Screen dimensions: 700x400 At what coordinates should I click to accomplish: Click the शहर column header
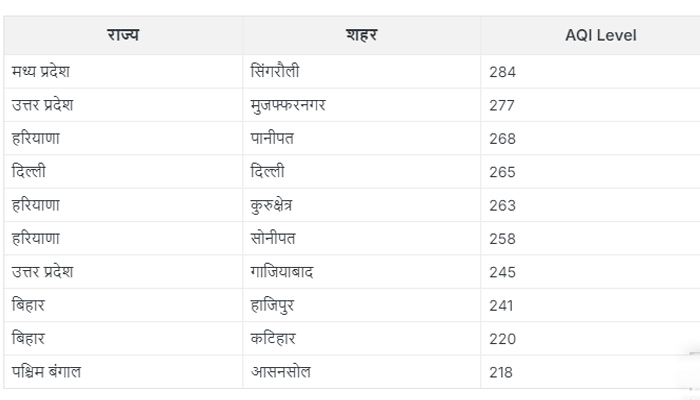coord(360,35)
